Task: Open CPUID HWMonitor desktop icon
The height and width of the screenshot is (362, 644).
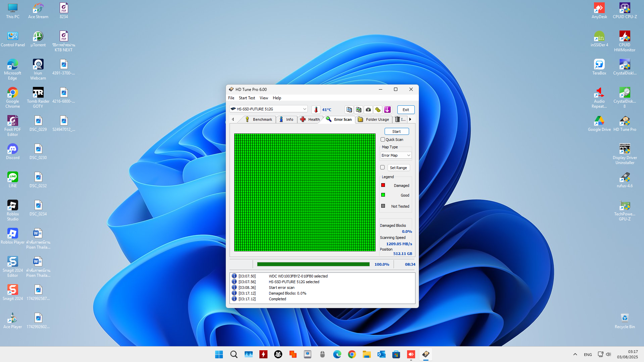Action: (625, 41)
